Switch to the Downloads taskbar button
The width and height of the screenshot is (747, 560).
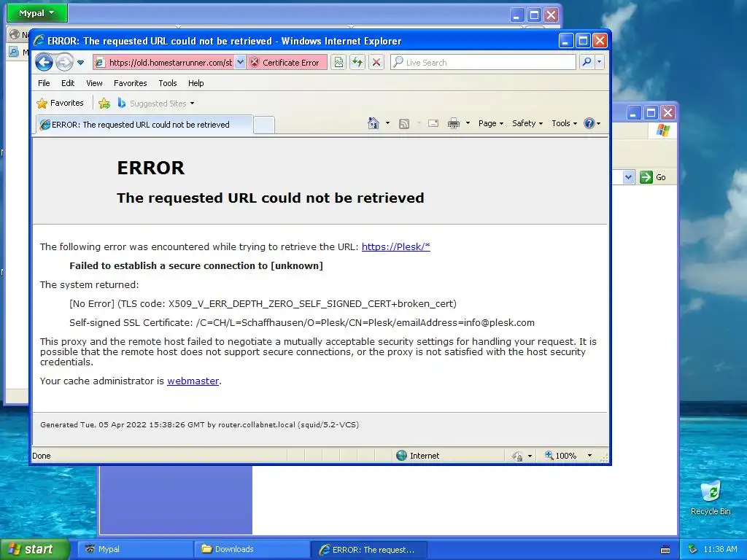tap(252, 549)
